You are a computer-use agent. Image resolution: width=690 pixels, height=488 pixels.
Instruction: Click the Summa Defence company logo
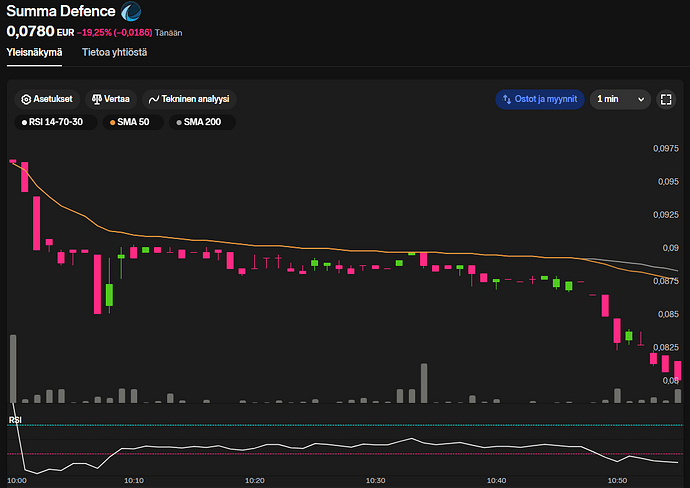click(x=131, y=11)
